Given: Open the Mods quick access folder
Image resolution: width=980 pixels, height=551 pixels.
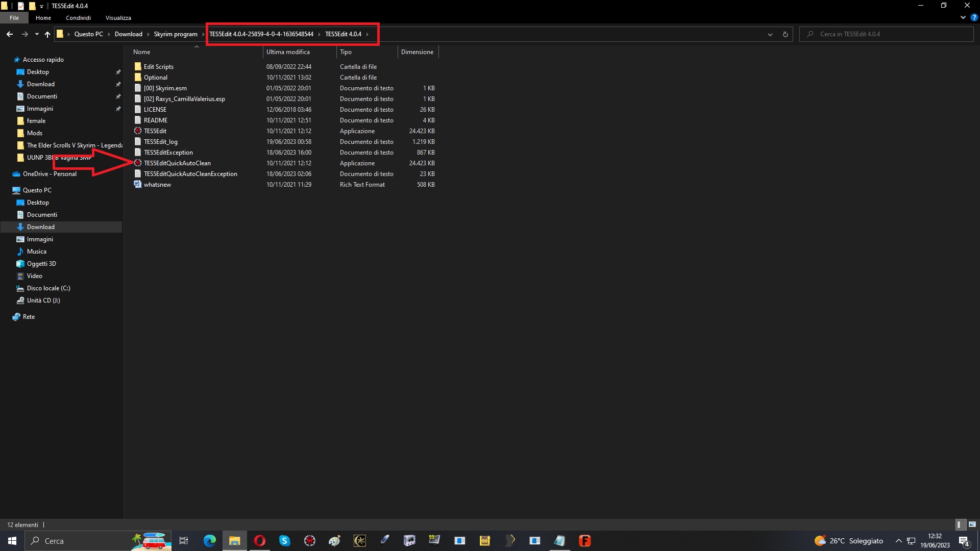Looking at the screenshot, I should [34, 133].
